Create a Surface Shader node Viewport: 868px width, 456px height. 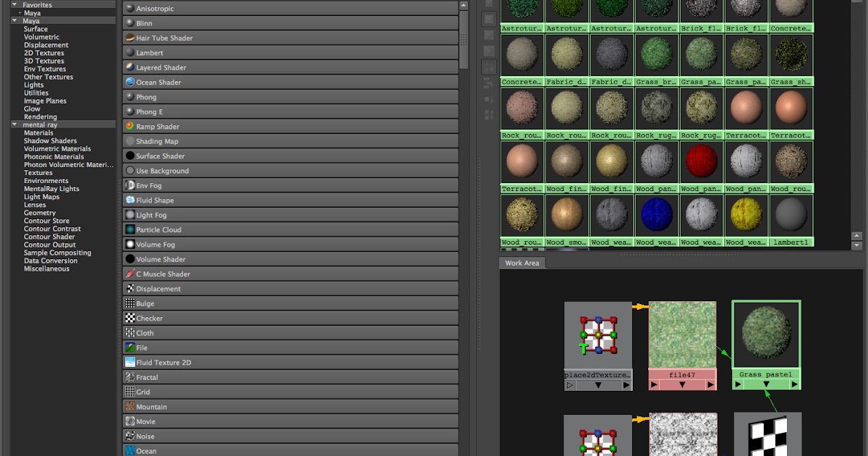pos(290,156)
